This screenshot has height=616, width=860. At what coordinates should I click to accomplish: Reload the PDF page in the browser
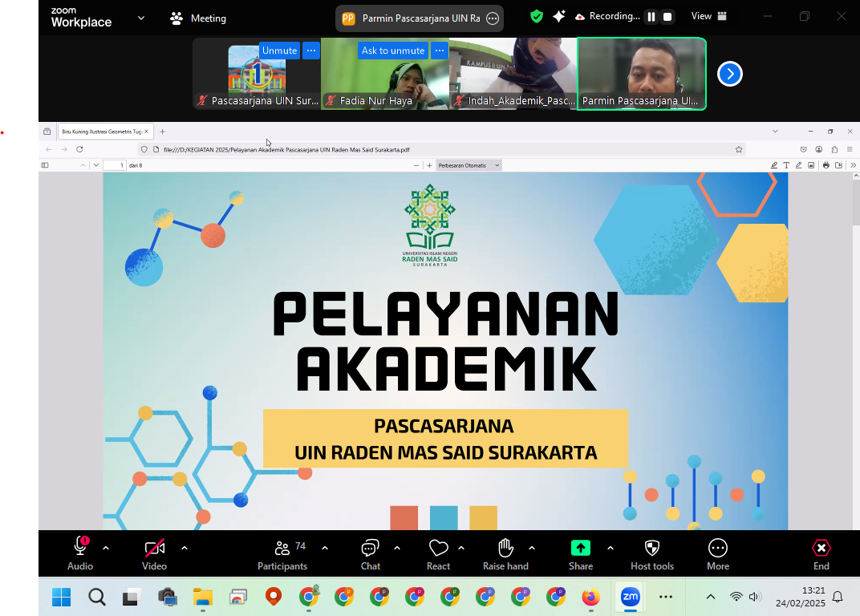point(79,149)
